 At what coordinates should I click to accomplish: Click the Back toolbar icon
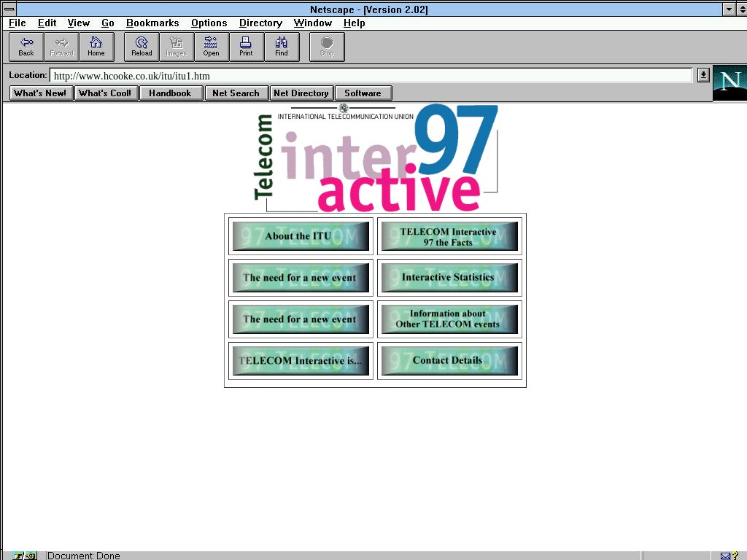coord(26,47)
